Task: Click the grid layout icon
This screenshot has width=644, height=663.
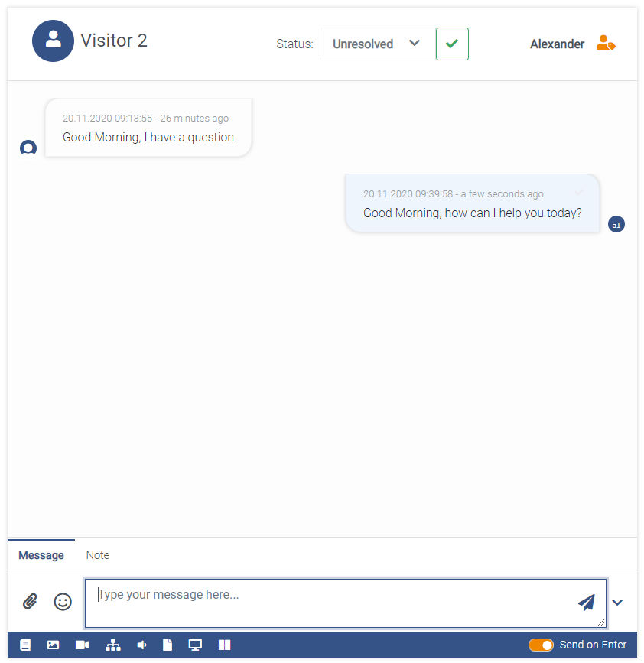Action: point(224,645)
